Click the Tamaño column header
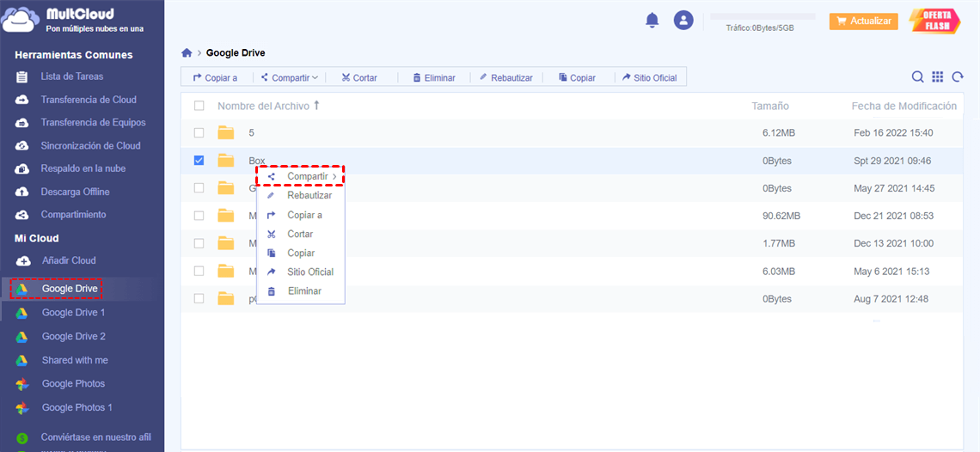980x452 pixels. (x=770, y=107)
